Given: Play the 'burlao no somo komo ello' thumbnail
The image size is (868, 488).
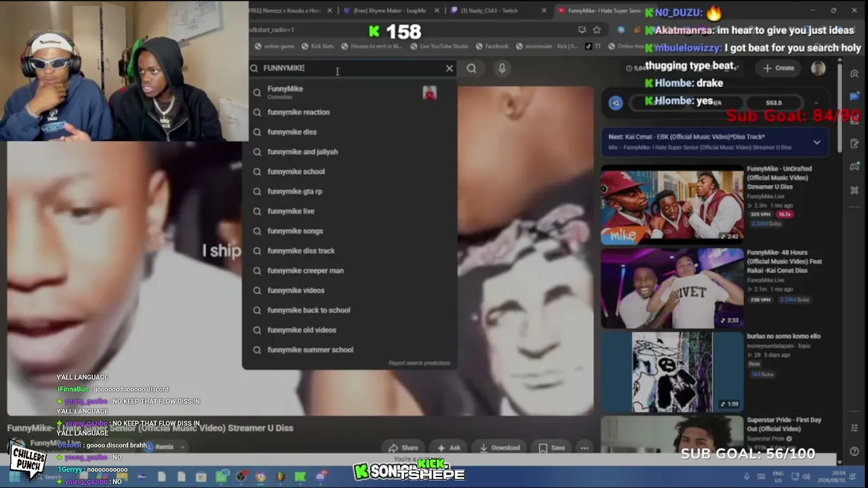Looking at the screenshot, I should pos(672,371).
